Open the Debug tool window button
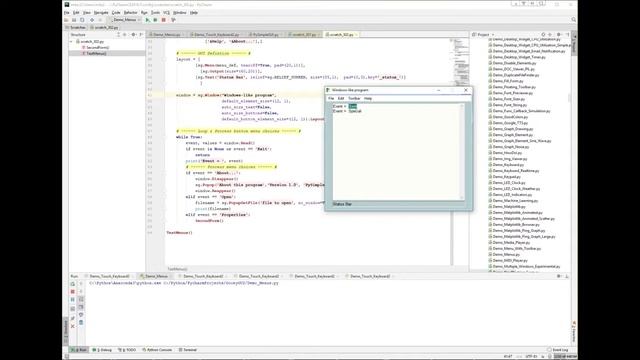The image size is (640, 360). [x=102, y=350]
